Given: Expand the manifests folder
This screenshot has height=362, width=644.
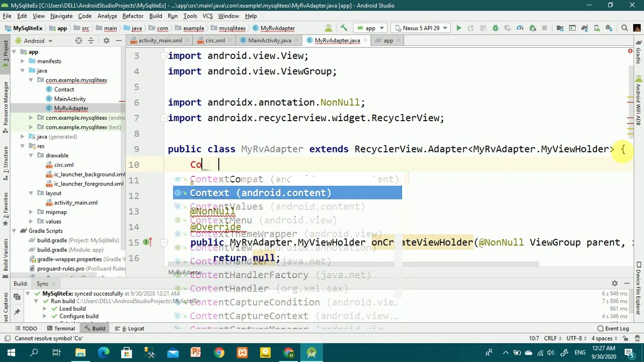Looking at the screenshot, I should (23, 61).
